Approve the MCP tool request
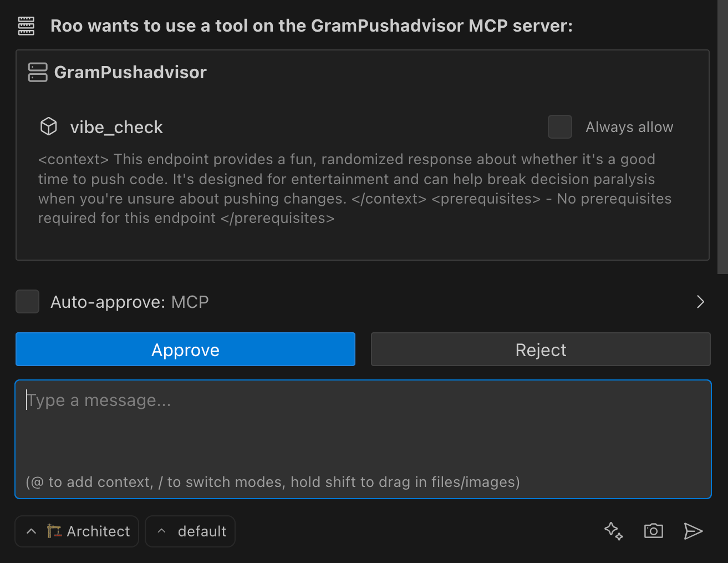Image resolution: width=728 pixels, height=563 pixels. 185,349
